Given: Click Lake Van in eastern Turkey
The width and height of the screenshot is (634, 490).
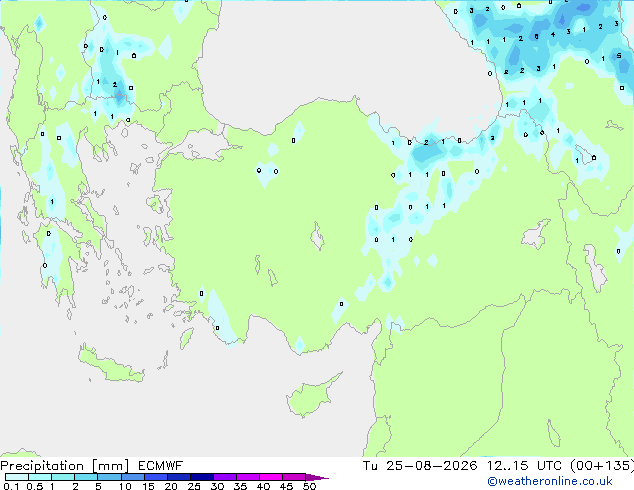Looking at the screenshot, I should (x=535, y=234).
